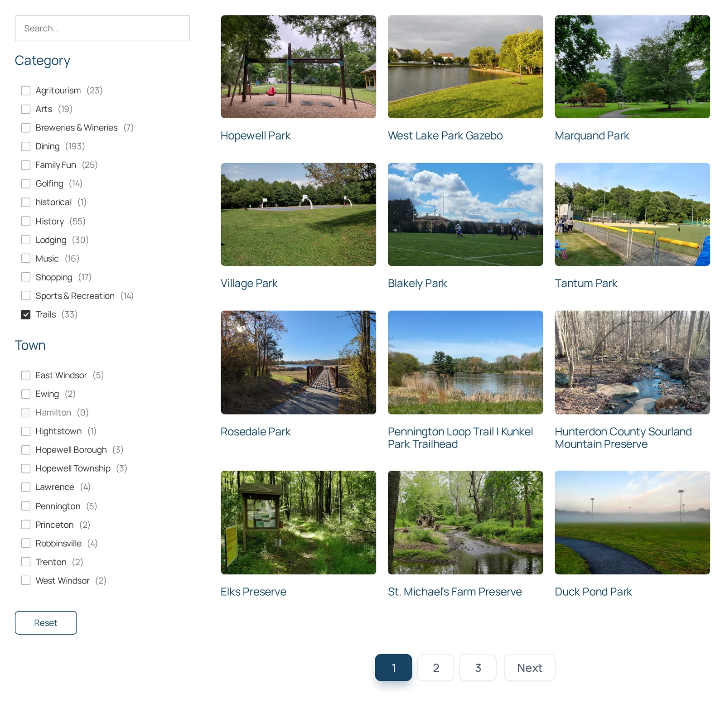Click the Blakely Park field photo
Screen dimensions: 725x728
pyautogui.click(x=465, y=214)
